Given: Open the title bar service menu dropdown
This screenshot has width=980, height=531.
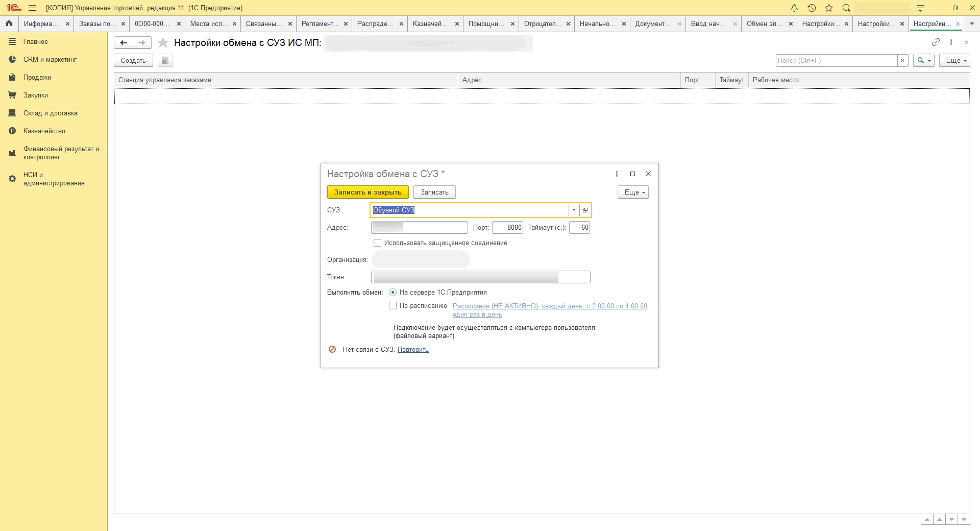Looking at the screenshot, I should click(x=920, y=8).
